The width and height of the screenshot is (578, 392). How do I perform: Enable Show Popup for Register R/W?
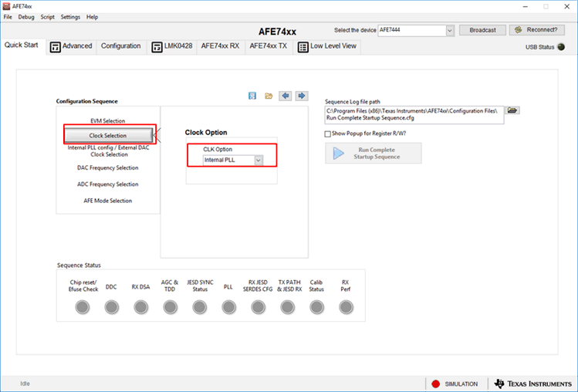pos(328,133)
